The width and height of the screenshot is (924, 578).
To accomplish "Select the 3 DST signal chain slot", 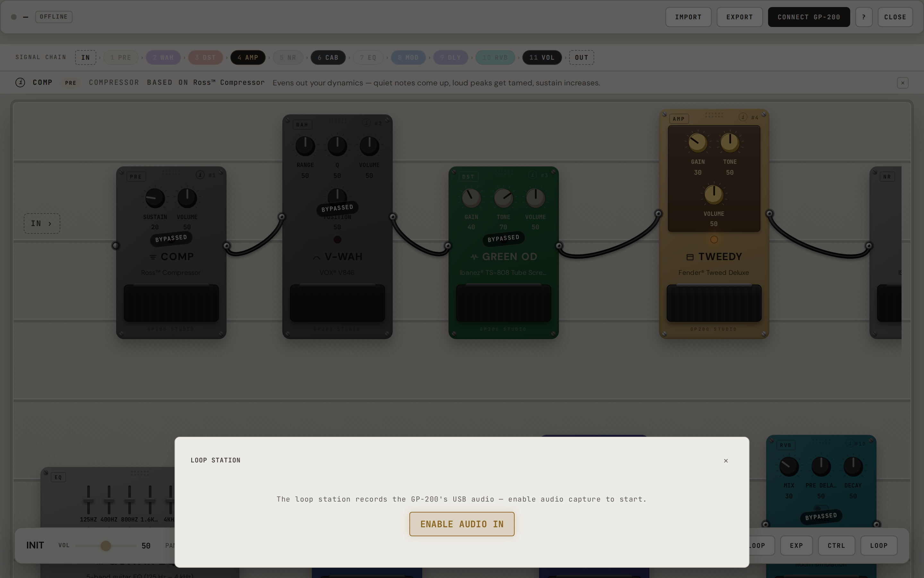I will (x=205, y=57).
